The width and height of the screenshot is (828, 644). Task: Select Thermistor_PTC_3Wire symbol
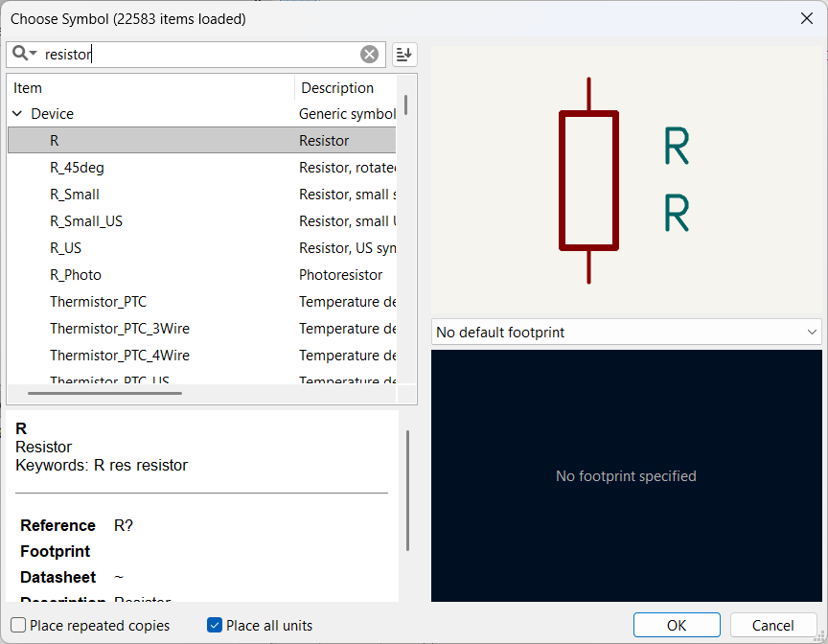click(120, 328)
